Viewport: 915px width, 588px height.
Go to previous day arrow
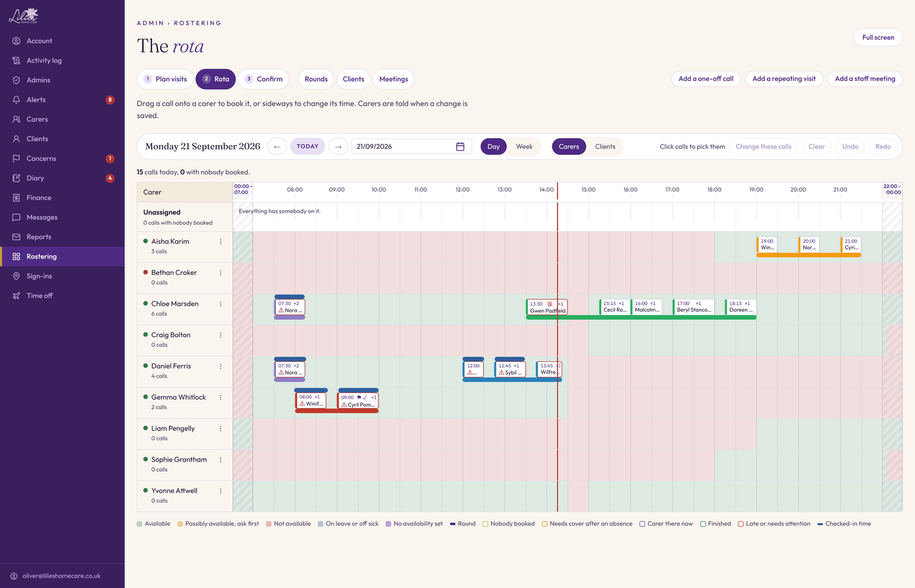coord(277,146)
